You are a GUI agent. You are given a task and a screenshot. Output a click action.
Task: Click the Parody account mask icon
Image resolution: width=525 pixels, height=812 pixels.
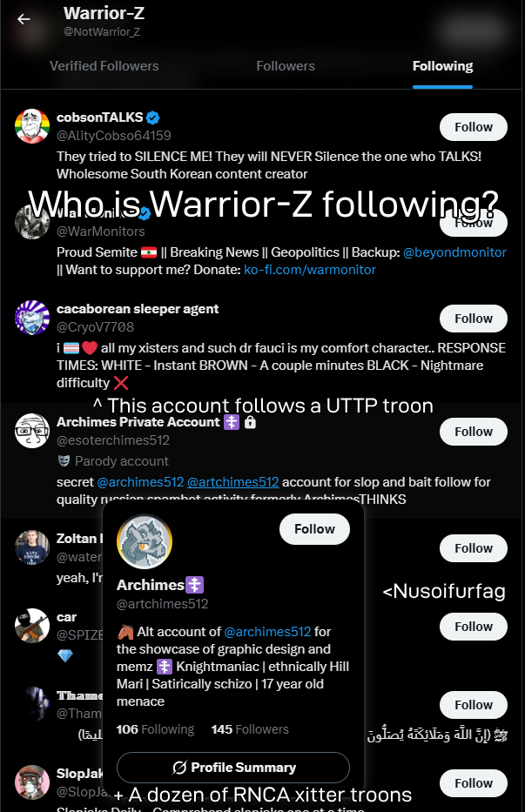click(x=64, y=461)
